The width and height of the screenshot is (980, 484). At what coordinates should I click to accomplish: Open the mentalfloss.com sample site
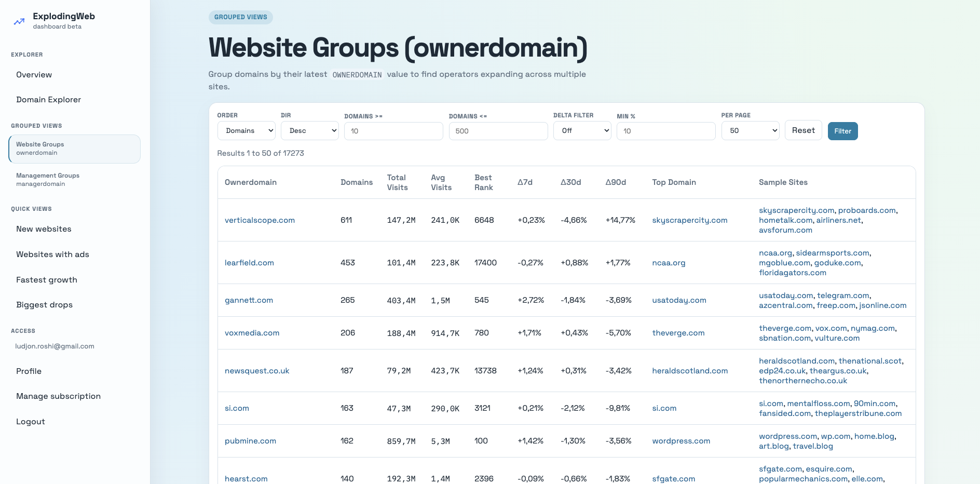point(819,404)
